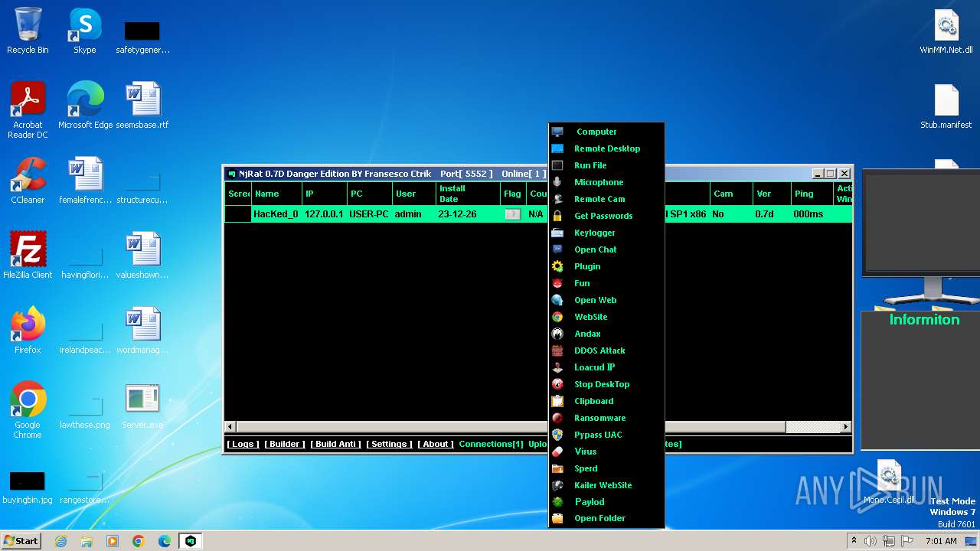Click the Clipboard icon in the menu
Image resolution: width=980 pixels, height=551 pixels.
click(x=557, y=401)
